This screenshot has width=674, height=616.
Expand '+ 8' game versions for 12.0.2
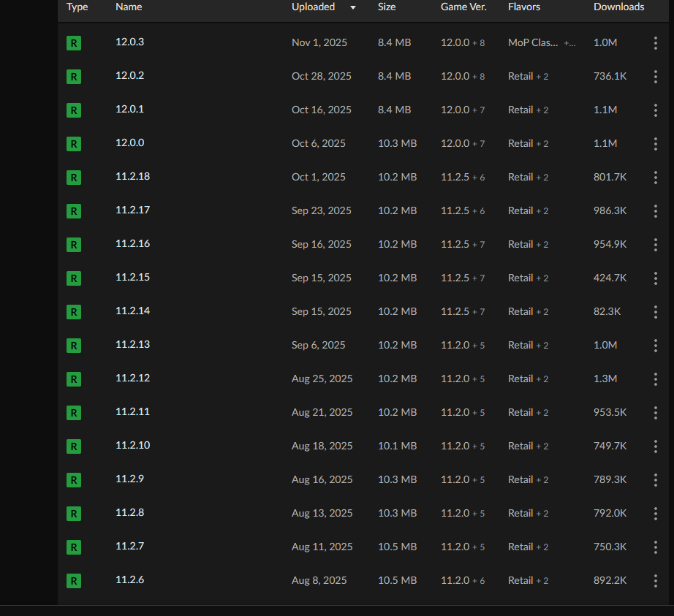tap(478, 77)
